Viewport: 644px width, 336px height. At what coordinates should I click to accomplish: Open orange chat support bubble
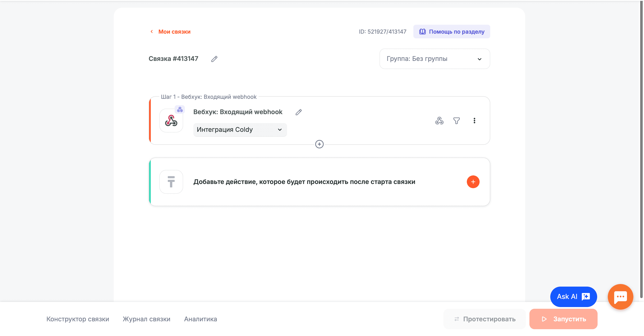620,297
